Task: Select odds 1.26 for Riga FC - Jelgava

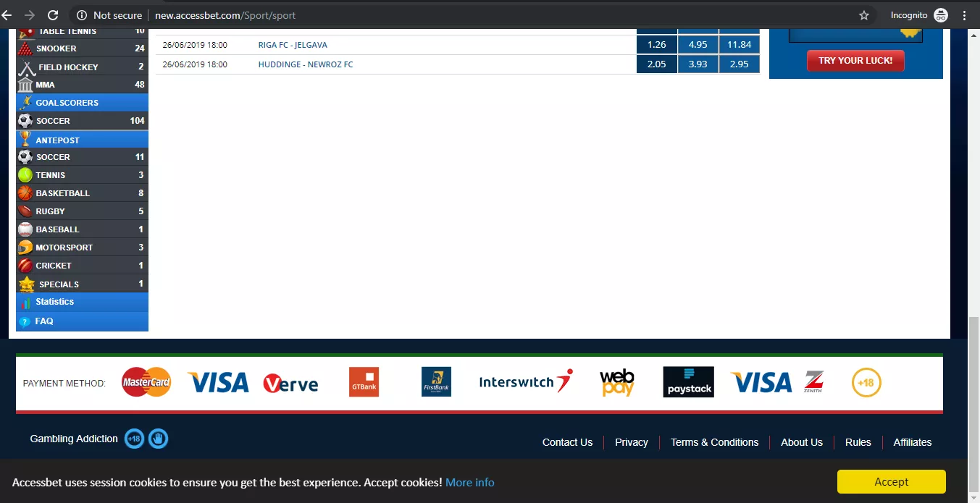Action: (x=656, y=45)
